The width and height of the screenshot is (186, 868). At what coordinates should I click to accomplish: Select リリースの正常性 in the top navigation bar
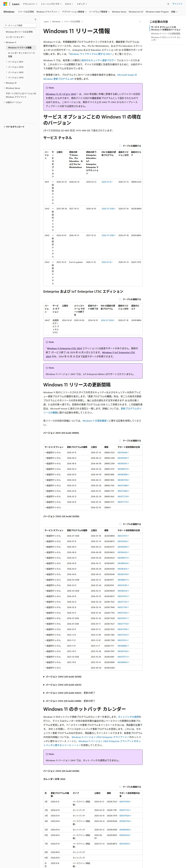click(26, 12)
